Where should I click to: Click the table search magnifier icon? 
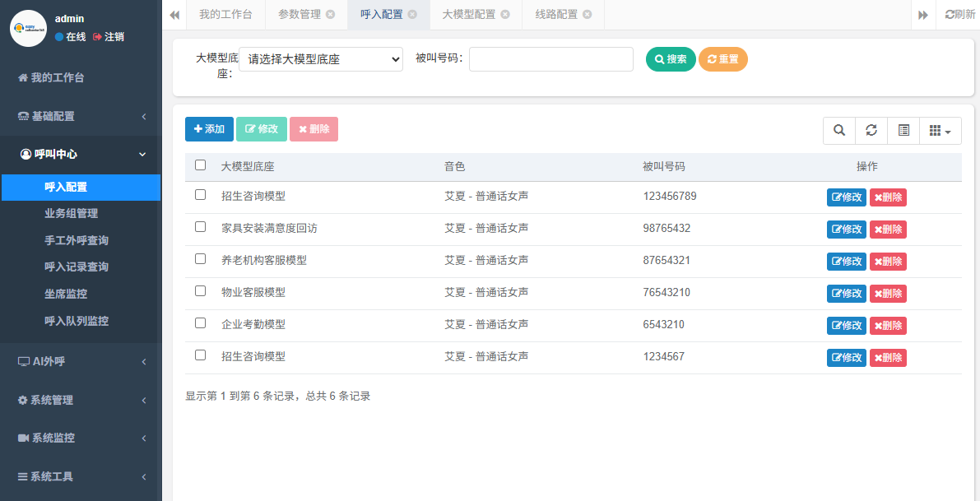pyautogui.click(x=839, y=130)
